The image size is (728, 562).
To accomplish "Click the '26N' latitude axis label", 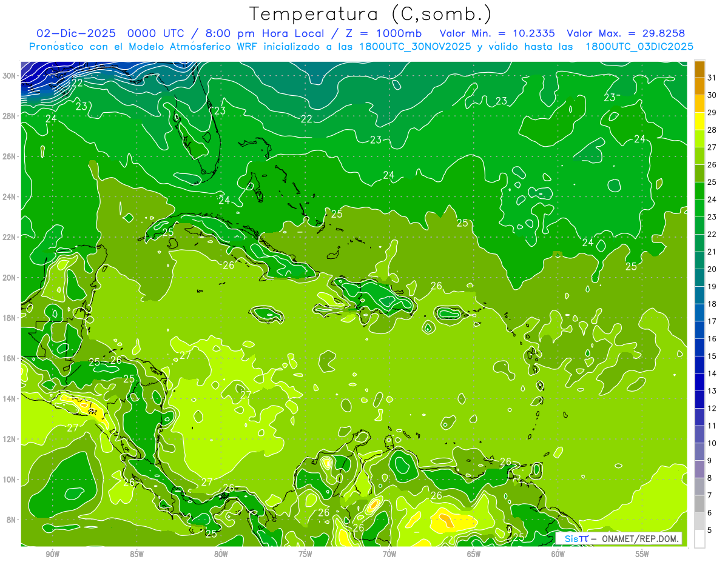I will coord(10,156).
